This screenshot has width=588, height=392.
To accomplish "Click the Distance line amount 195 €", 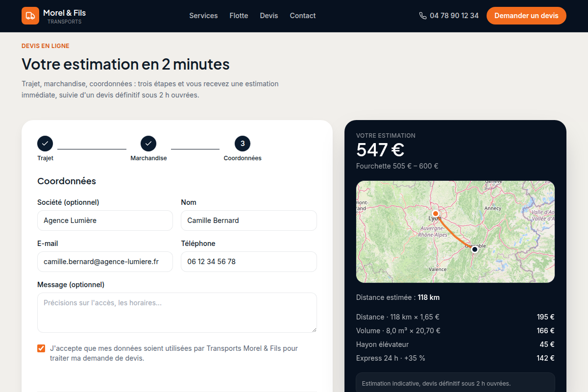I will (x=545, y=317).
